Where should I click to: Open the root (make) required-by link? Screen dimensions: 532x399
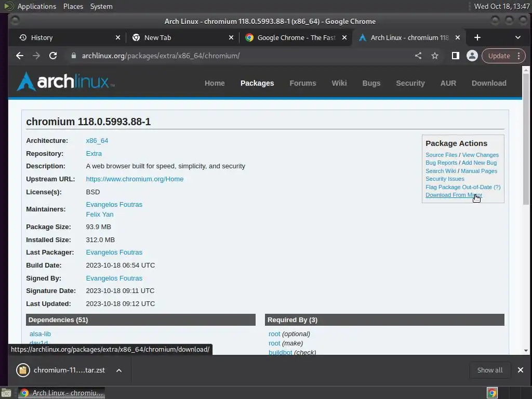(x=274, y=343)
